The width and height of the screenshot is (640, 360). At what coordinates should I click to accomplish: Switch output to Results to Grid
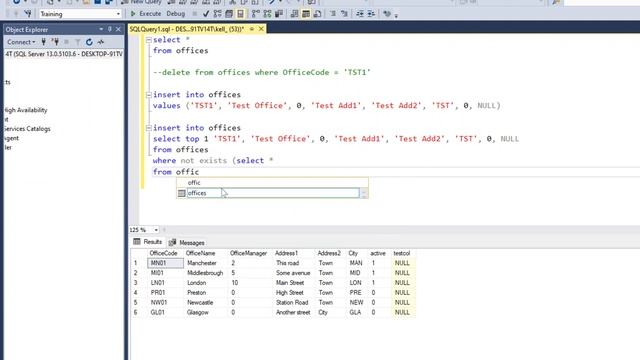click(x=306, y=14)
